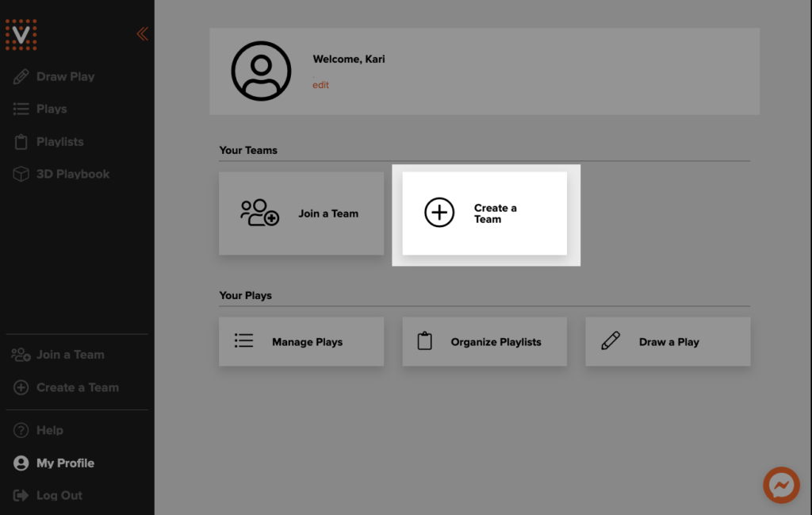The width and height of the screenshot is (812, 515).
Task: Click the large profile avatar picture
Action: [261, 71]
